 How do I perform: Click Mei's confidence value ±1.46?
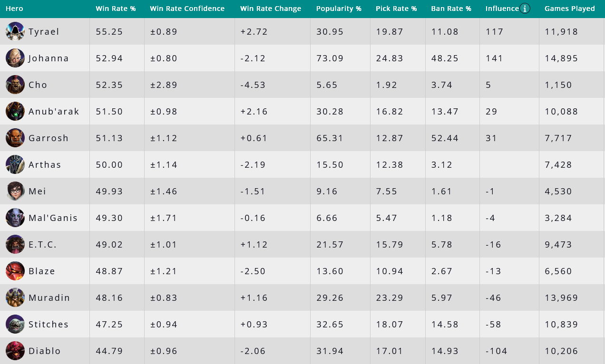tap(164, 192)
